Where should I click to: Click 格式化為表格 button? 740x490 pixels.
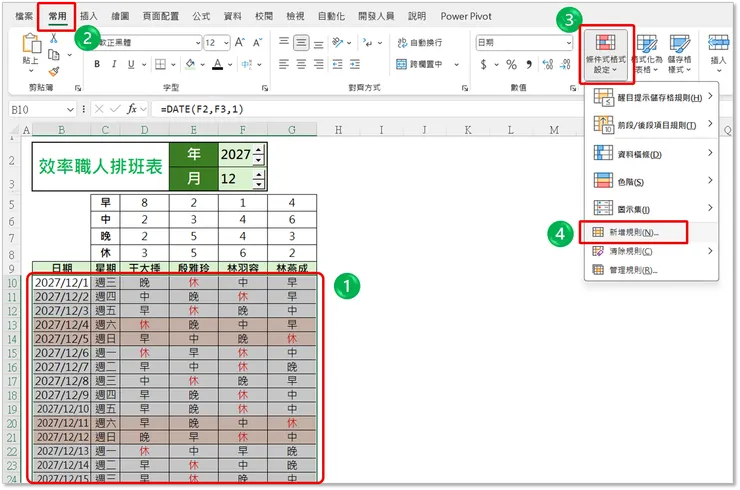pos(647,54)
